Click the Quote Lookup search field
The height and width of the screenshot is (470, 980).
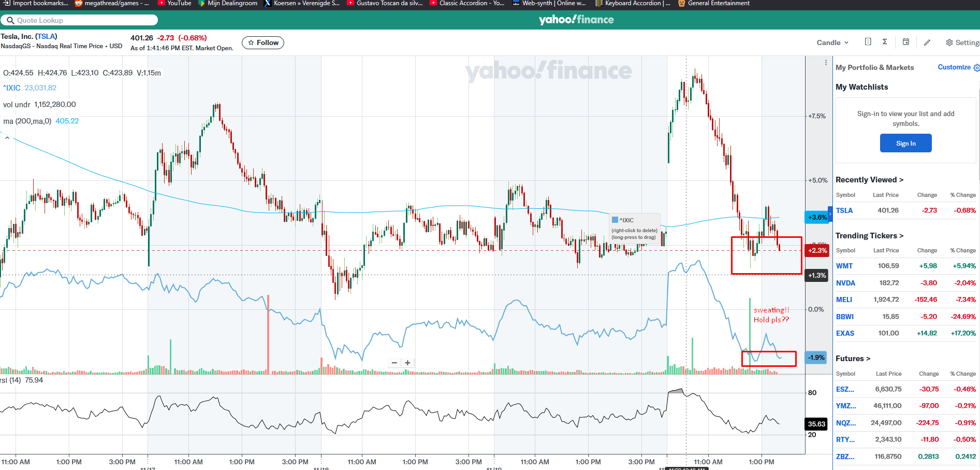tap(79, 20)
